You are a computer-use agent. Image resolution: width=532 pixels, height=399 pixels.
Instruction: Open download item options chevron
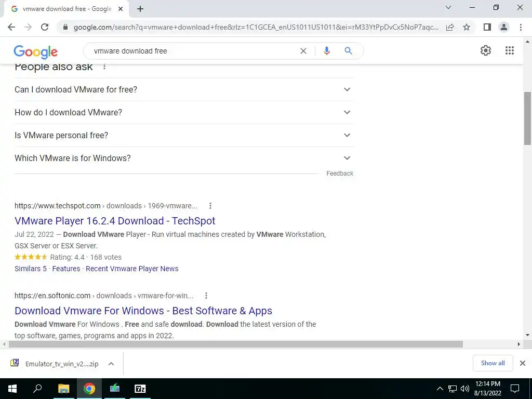[111, 364]
